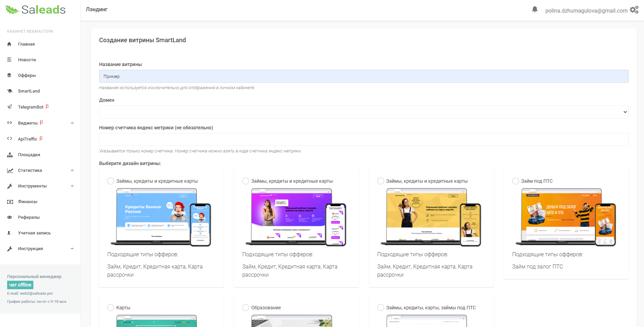Click the Инструменты wrench icon
The image size is (644, 327).
(x=10, y=186)
